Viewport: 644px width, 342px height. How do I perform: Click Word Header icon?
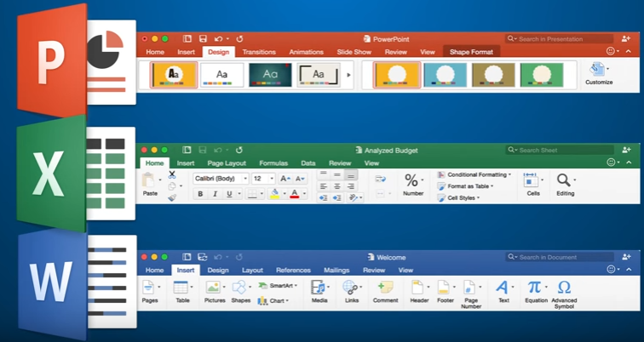(417, 288)
